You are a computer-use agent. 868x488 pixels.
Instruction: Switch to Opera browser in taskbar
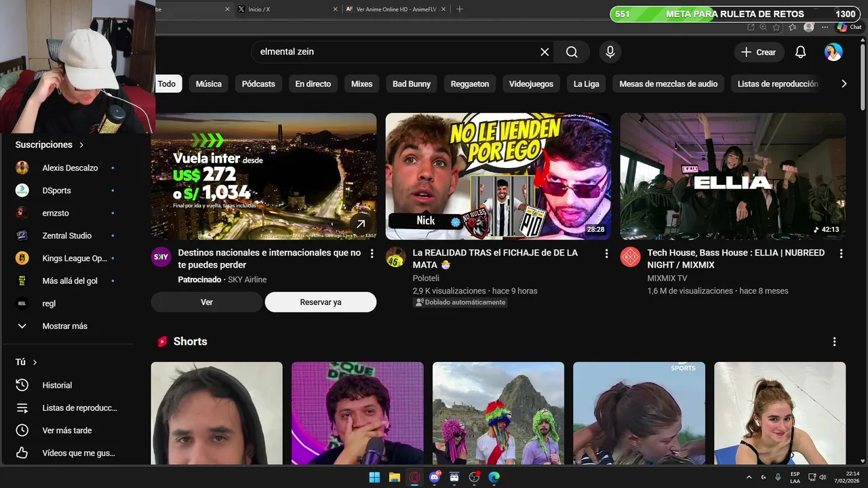pyautogui.click(x=414, y=477)
